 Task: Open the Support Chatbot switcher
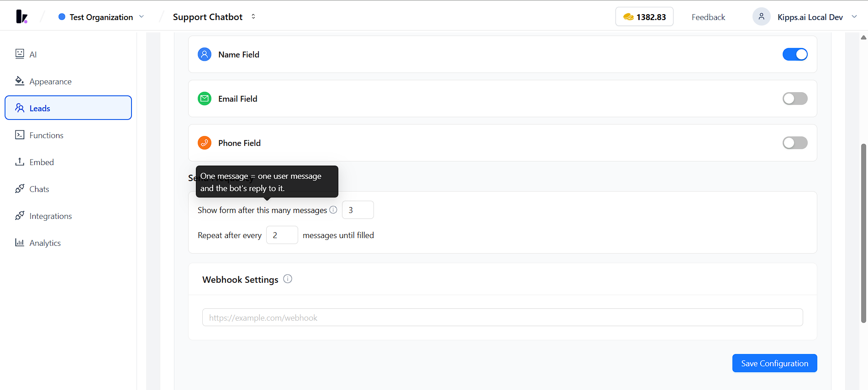point(214,17)
